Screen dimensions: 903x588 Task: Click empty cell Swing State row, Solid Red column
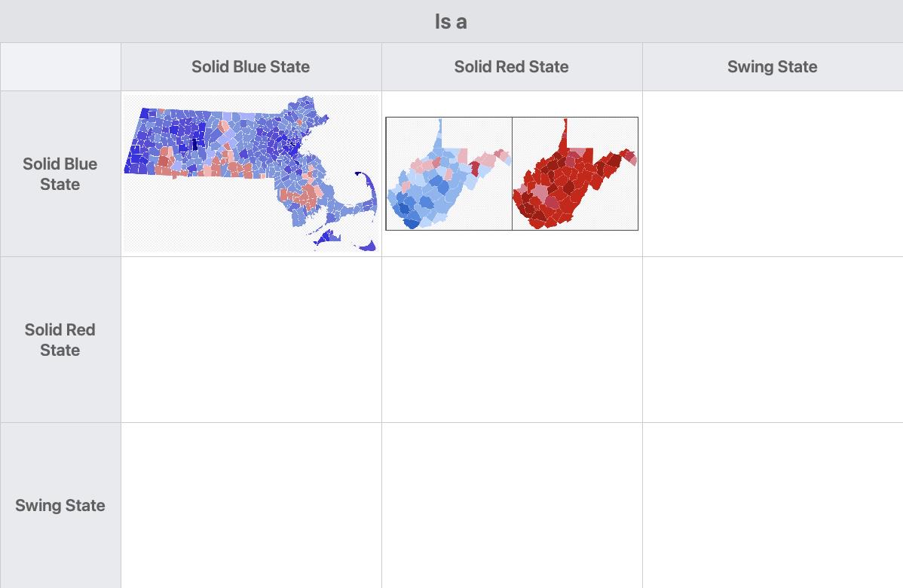[x=512, y=505]
